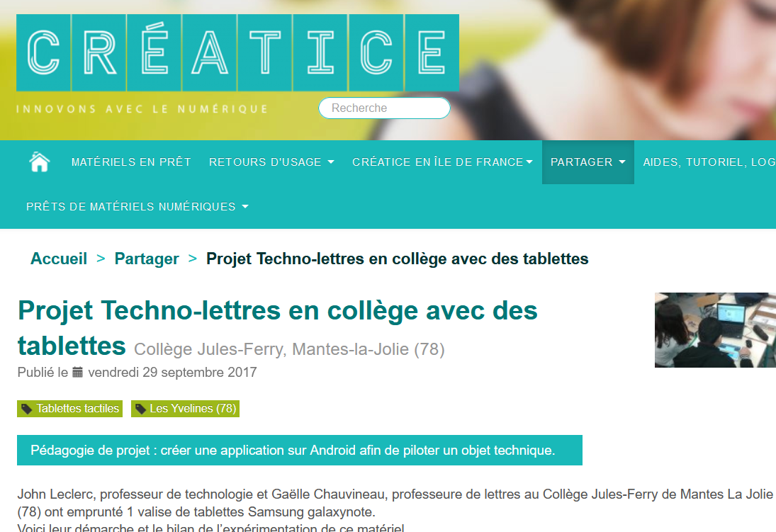Click the calendar icon beside publication date
The width and height of the screenshot is (776, 532).
(78, 372)
